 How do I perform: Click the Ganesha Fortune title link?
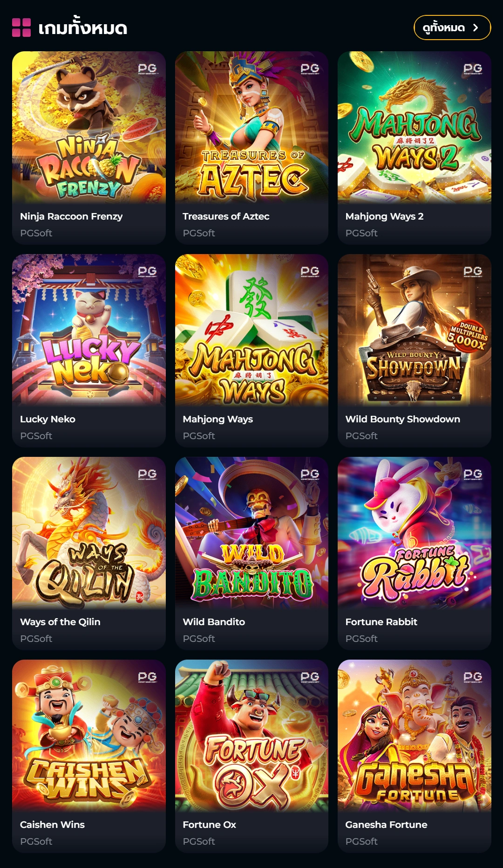pos(386,825)
